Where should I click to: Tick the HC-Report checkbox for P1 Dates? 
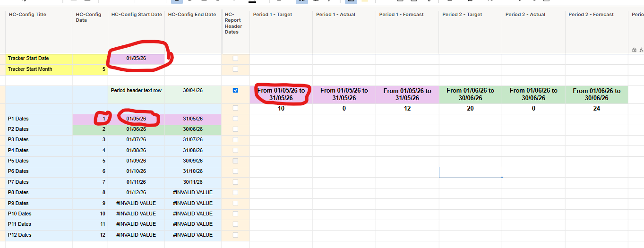click(235, 119)
